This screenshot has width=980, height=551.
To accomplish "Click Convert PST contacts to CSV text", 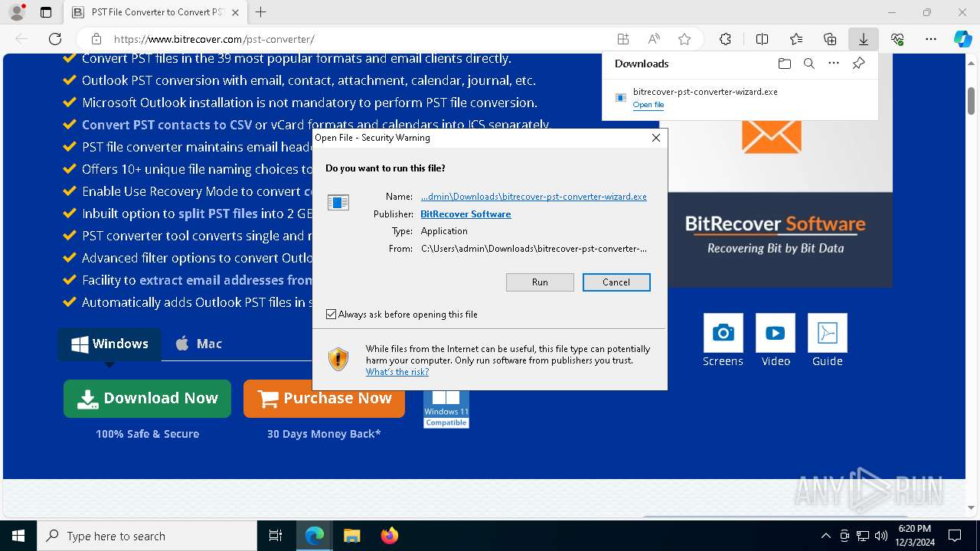I will click(x=167, y=125).
